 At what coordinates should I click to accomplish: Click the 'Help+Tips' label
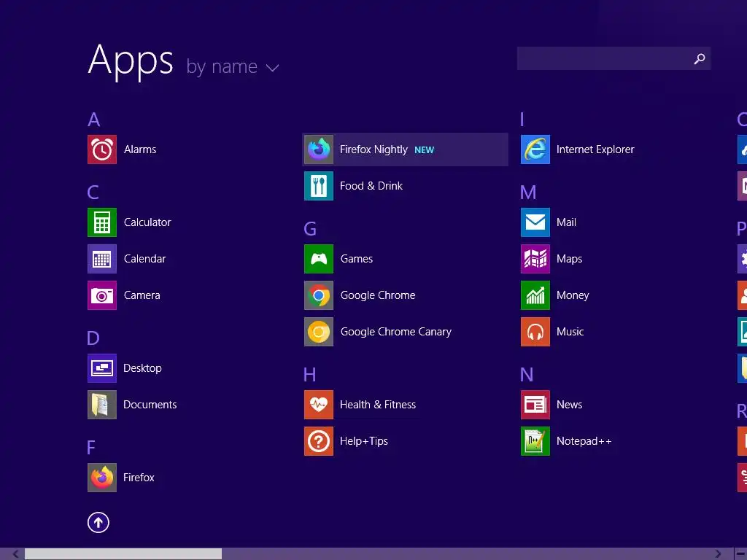[364, 441]
